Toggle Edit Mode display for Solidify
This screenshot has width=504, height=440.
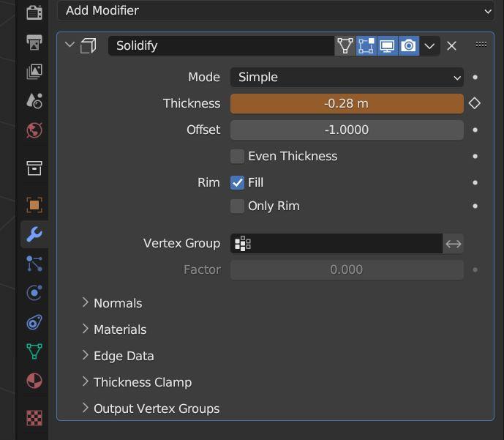(x=366, y=45)
